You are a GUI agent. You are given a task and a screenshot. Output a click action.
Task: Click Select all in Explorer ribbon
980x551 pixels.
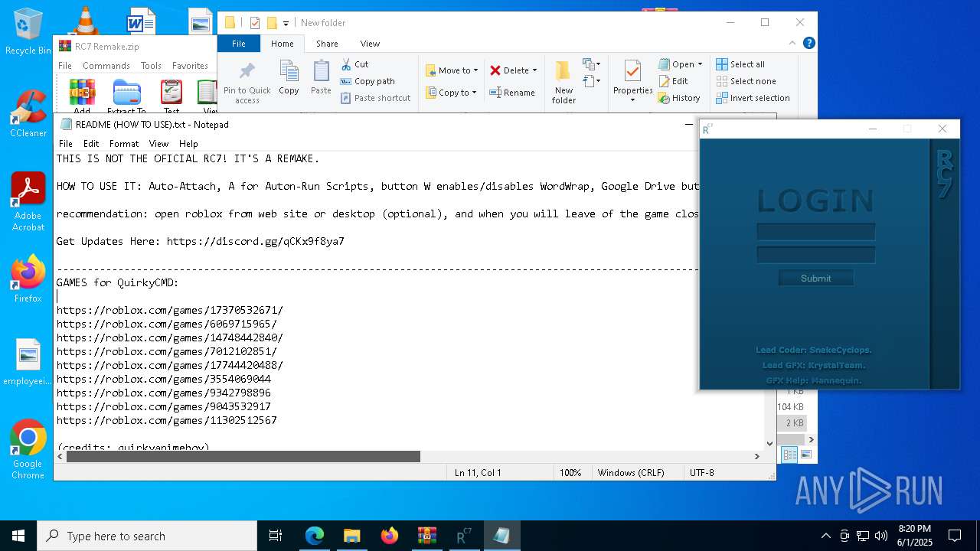click(740, 64)
